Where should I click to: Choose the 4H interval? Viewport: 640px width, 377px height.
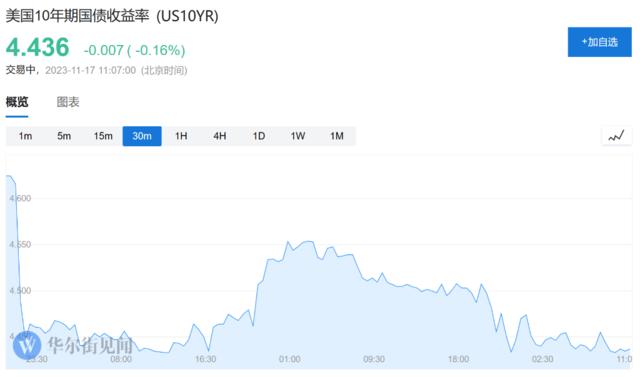coord(220,136)
